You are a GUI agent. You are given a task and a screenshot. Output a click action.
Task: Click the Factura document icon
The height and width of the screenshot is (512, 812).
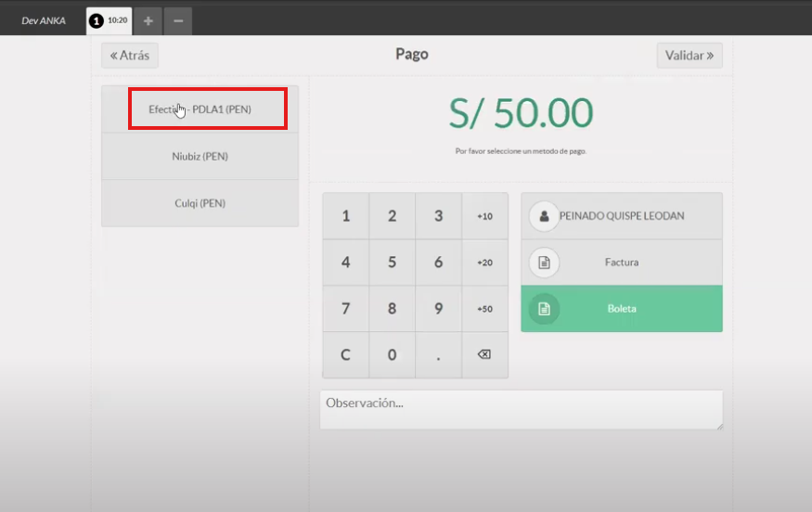click(x=544, y=262)
